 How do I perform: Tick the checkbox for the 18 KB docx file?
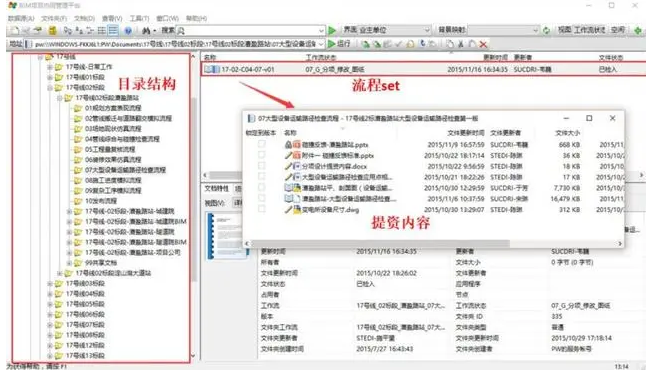click(261, 166)
